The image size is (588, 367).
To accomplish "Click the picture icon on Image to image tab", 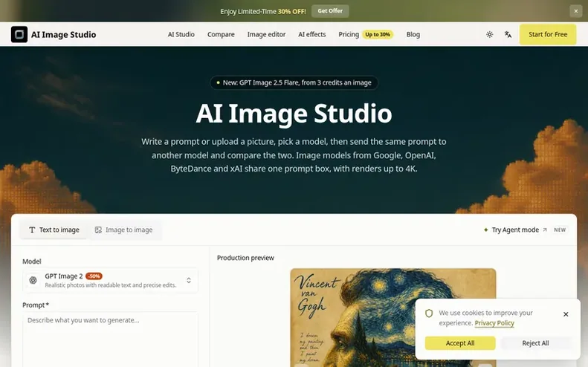I will (98, 230).
